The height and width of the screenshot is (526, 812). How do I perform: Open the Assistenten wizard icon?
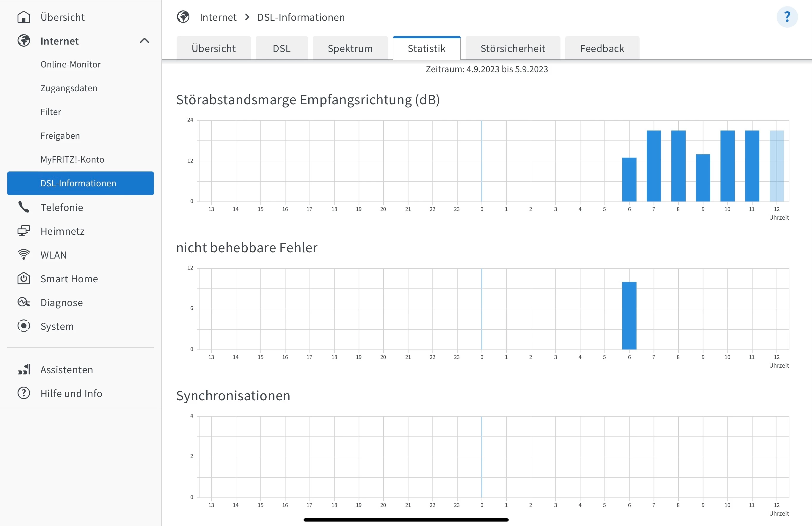tap(24, 369)
